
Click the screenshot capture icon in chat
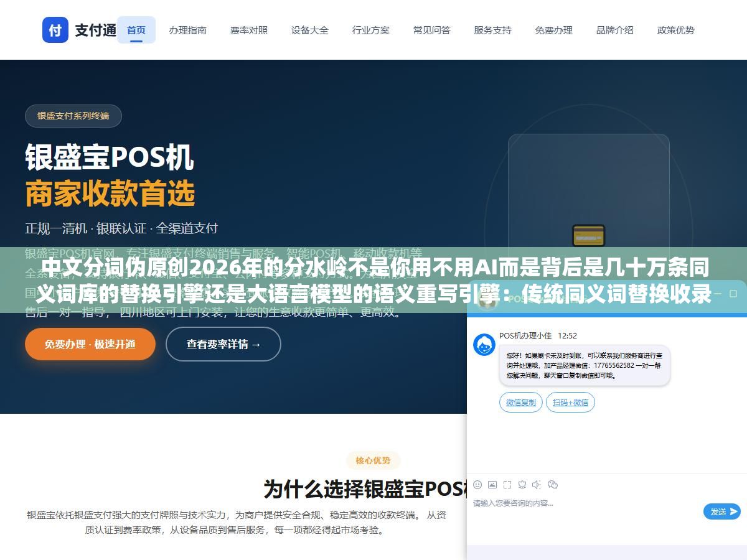pyautogui.click(x=507, y=485)
